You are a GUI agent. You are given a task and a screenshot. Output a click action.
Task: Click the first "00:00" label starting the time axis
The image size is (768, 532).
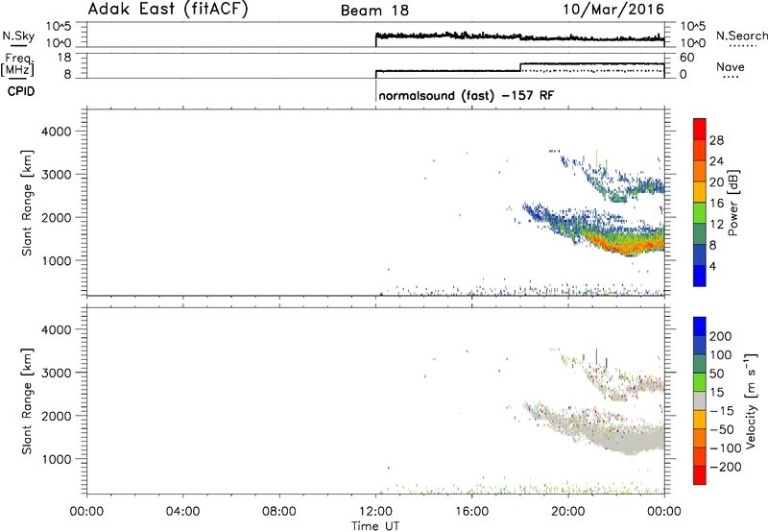(x=86, y=512)
